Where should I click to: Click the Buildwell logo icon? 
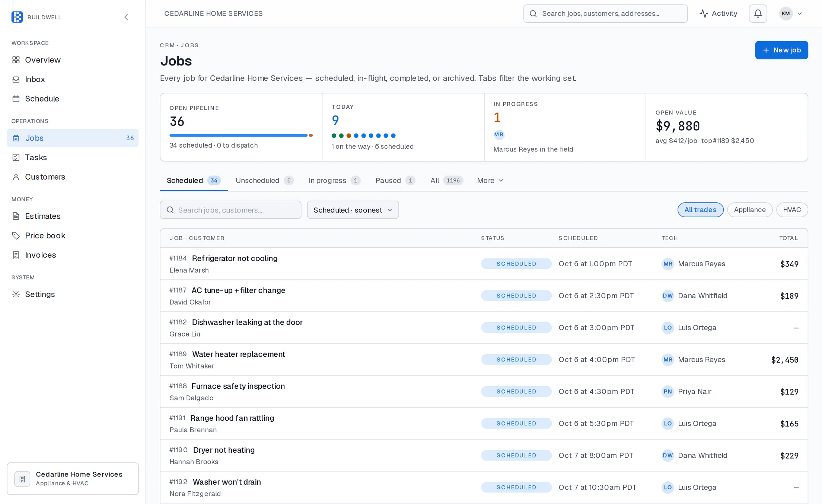(17, 17)
